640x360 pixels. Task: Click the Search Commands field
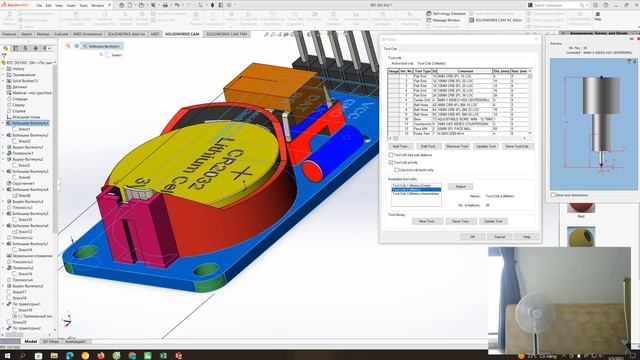click(558, 5)
